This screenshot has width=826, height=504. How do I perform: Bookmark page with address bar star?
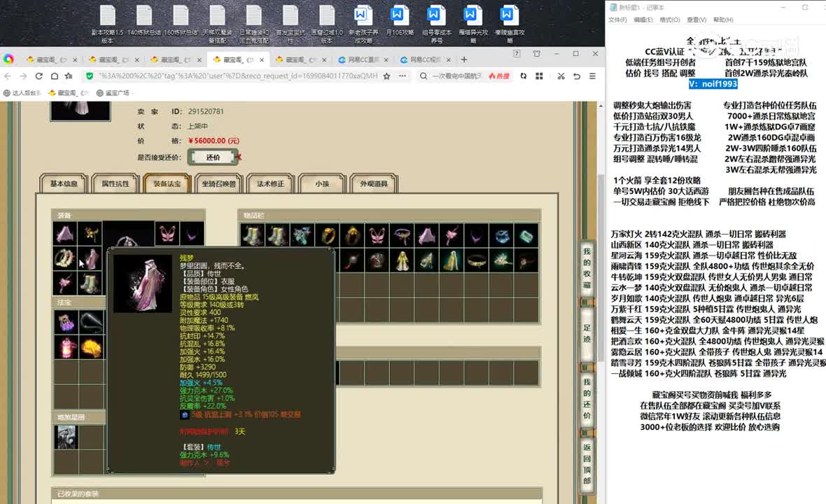coord(386,76)
